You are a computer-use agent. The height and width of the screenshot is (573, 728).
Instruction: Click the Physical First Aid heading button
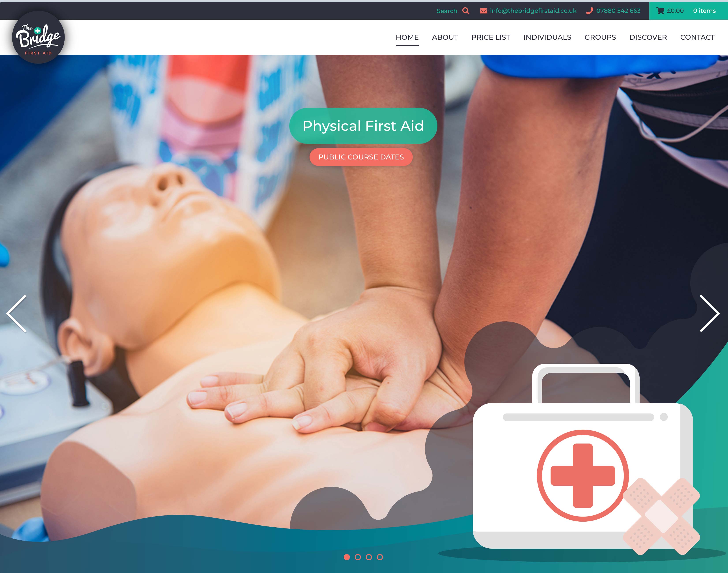click(x=363, y=126)
